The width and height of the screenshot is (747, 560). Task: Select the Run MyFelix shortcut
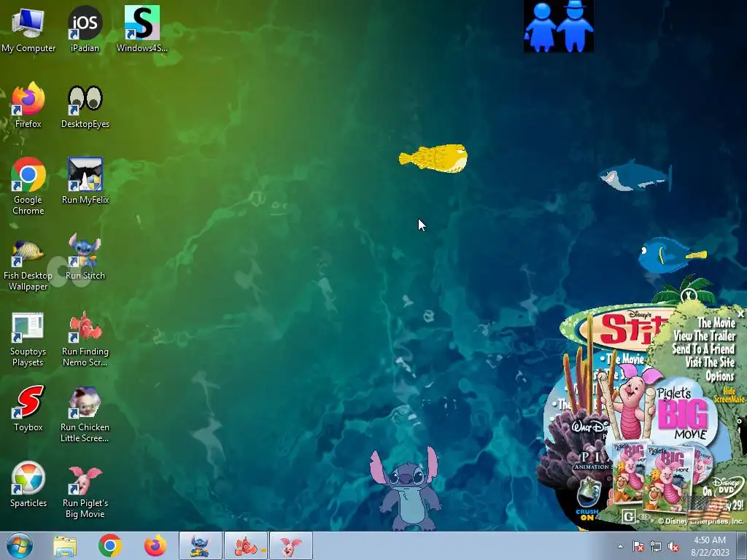point(85,181)
